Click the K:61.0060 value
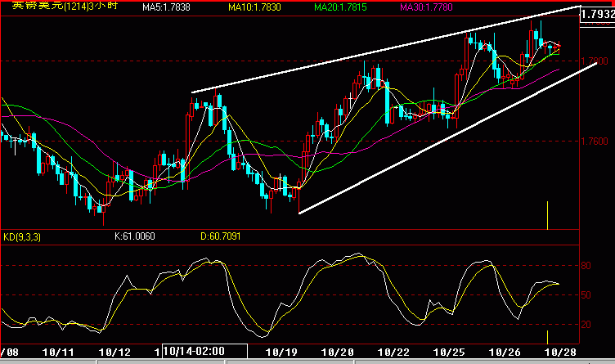Viewport: 615px width, 364px height. point(134,236)
